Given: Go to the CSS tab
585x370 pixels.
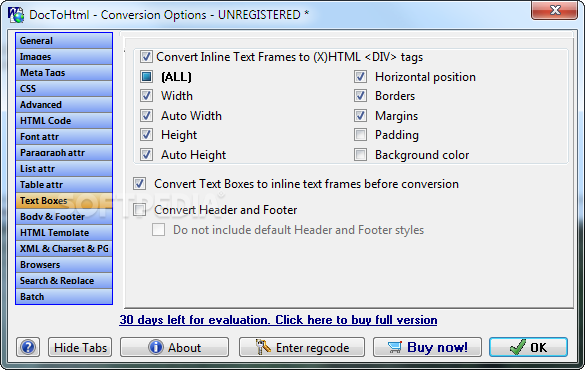Looking at the screenshot, I should click(64, 89).
